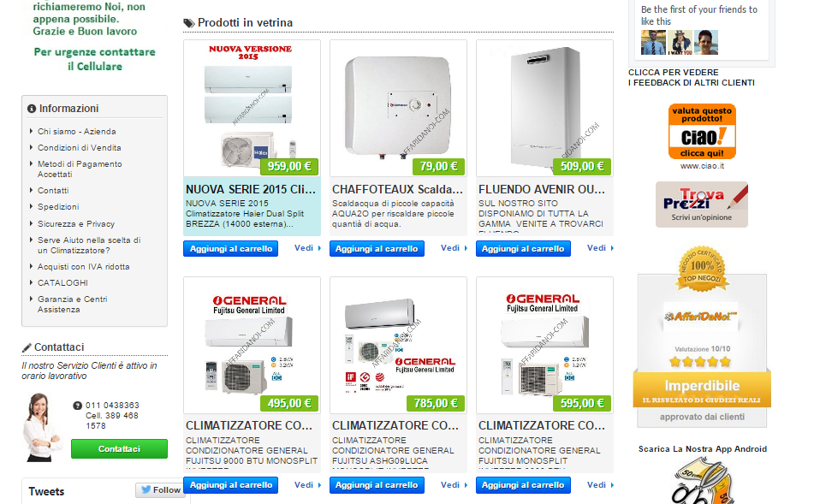The height and width of the screenshot is (504, 814).
Task: Open the TrovaPrezzi write opinion badge
Action: 702,205
